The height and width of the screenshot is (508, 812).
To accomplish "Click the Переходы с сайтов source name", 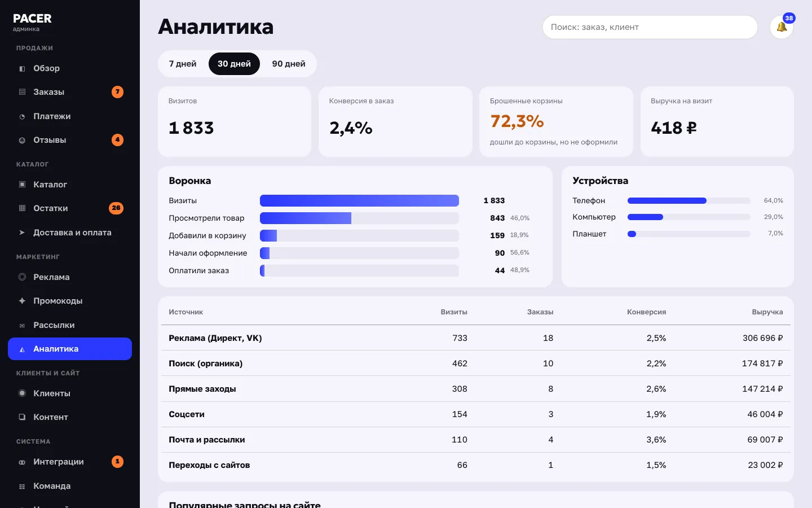I will click(209, 465).
